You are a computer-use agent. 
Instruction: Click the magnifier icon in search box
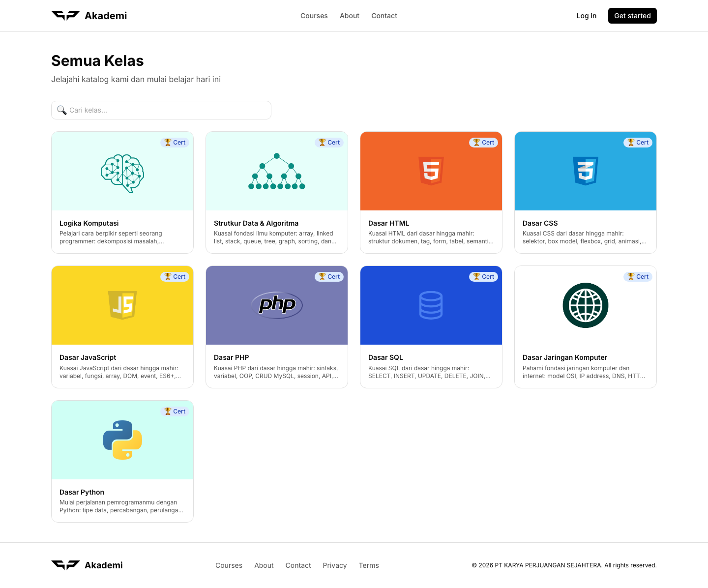(61, 110)
